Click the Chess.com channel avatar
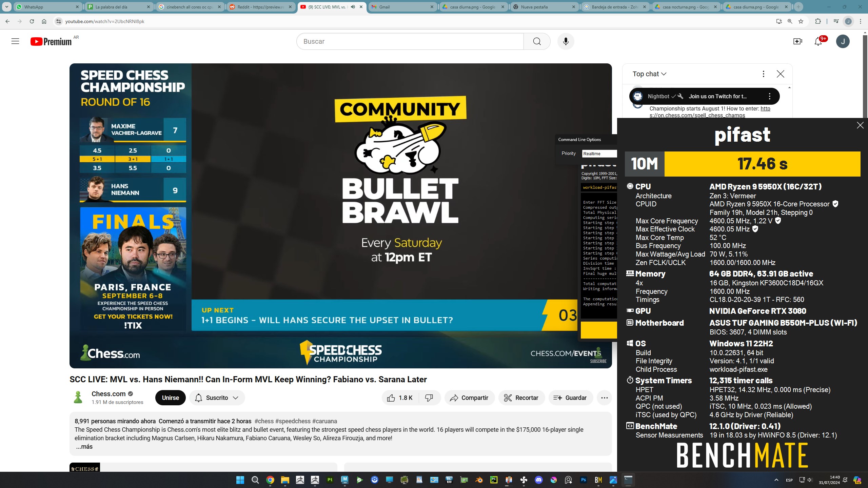The width and height of the screenshot is (868, 488). [x=78, y=398]
